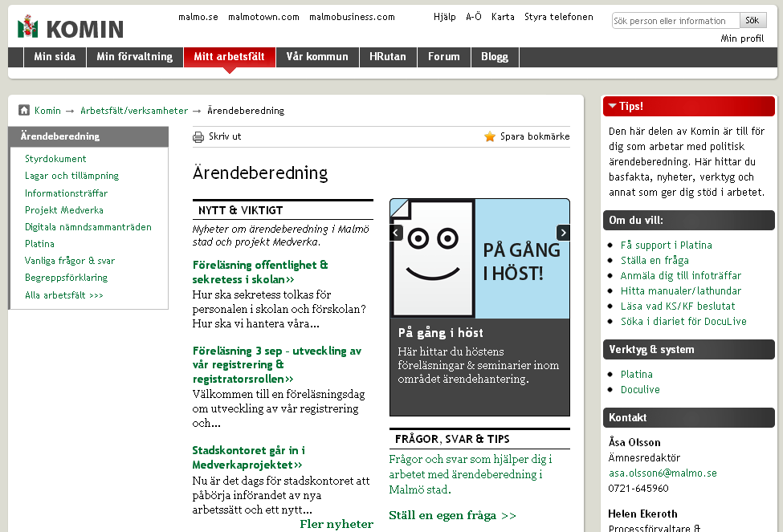Open malmo.se link
Screen dimensions: 783x532
pyautogui.click(x=198, y=17)
